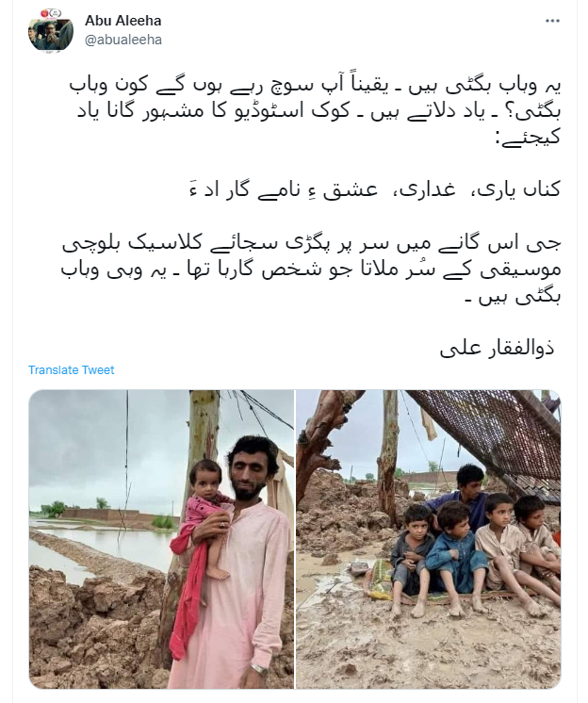Open the right photo of seated children

pyautogui.click(x=429, y=539)
